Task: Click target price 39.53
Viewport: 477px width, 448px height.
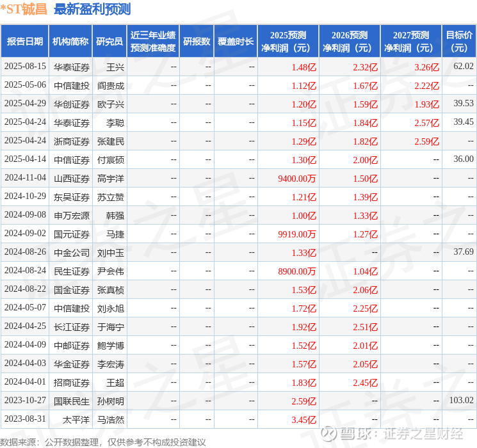Action: click(464, 104)
